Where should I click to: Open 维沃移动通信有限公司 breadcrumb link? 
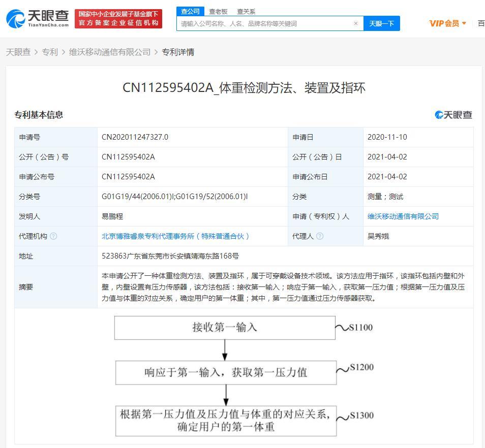(110, 52)
